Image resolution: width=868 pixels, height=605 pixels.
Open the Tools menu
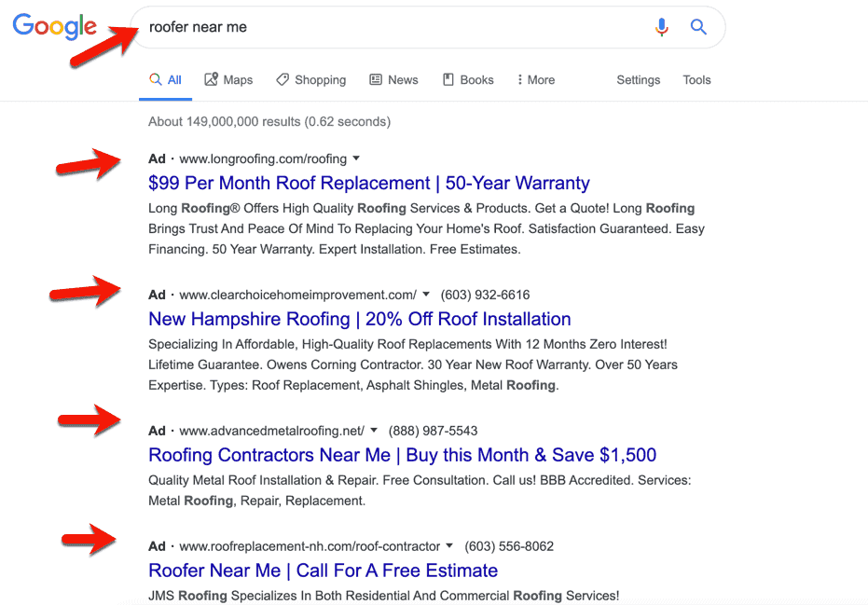pyautogui.click(x=696, y=80)
